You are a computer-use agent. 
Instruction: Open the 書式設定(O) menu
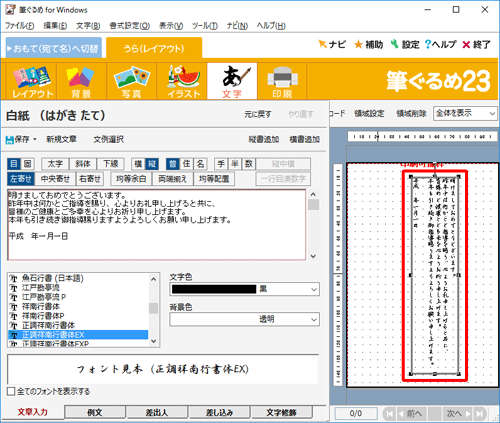click(x=130, y=26)
